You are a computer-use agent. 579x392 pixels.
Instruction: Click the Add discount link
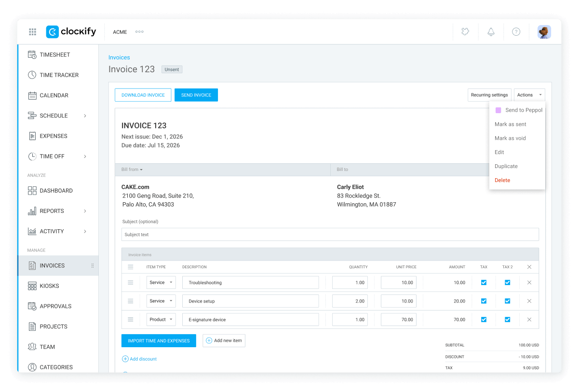click(x=139, y=359)
